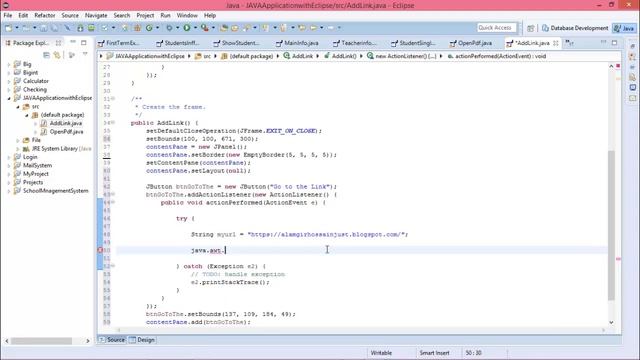Click the Save toolbar icon
640x360 pixels.
(43, 28)
